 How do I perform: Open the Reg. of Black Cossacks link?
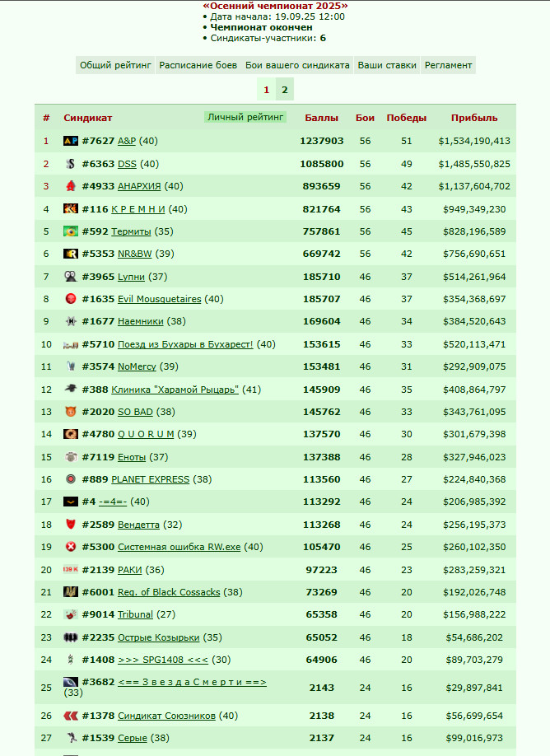click(169, 592)
